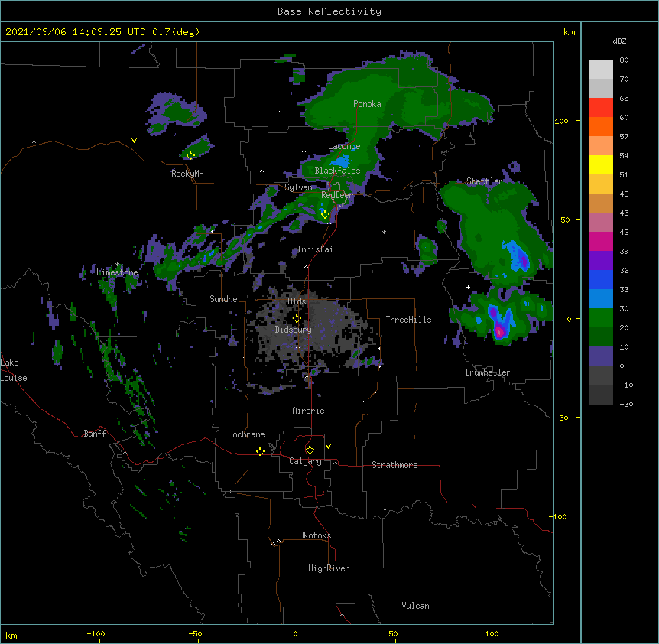Click the white asterisk above Limestone label
Viewport: 659px width, 644px height.
click(118, 265)
